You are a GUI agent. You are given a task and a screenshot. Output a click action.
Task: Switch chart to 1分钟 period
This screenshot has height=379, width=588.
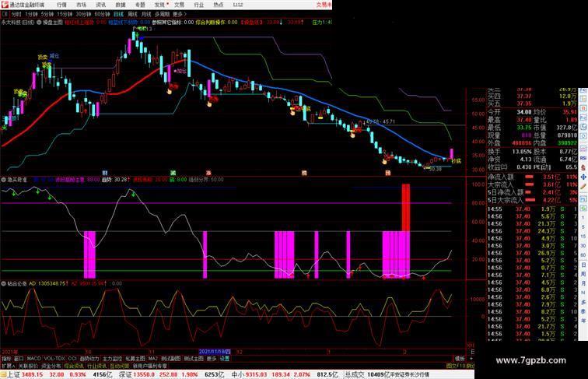[31, 14]
